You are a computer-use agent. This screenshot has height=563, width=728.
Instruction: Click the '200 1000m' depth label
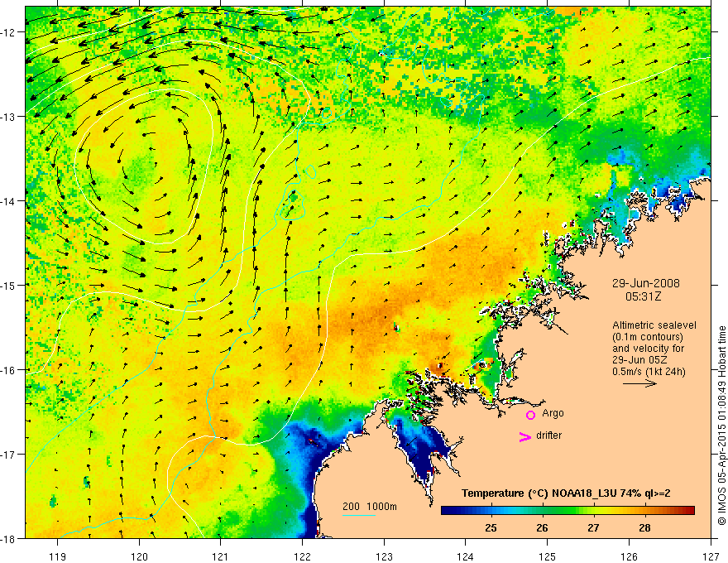(370, 507)
